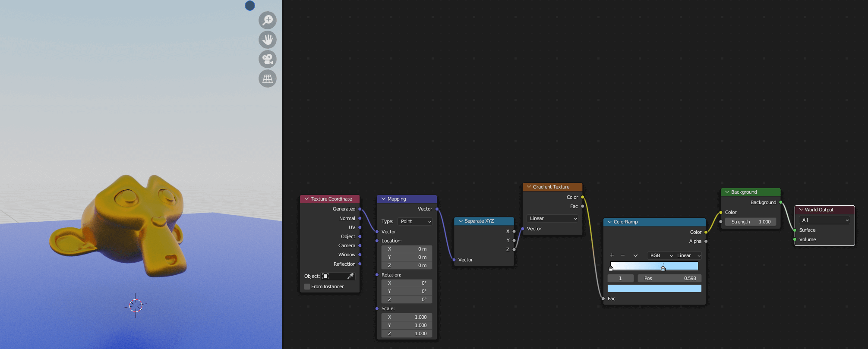
Task: Collapse the Separate XYZ node
Action: (461, 221)
